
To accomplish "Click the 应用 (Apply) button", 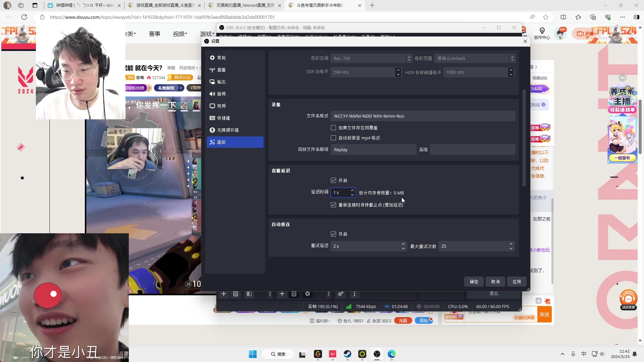I will click(517, 282).
